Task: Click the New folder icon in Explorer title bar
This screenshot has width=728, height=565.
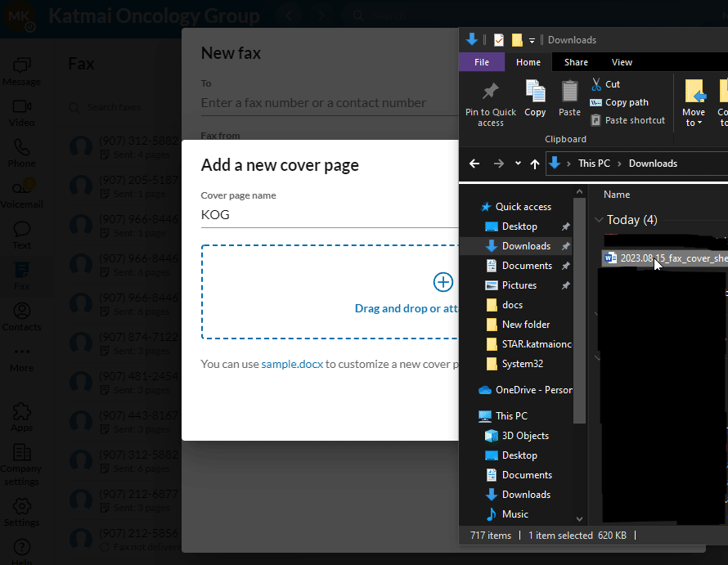Action: (x=517, y=40)
